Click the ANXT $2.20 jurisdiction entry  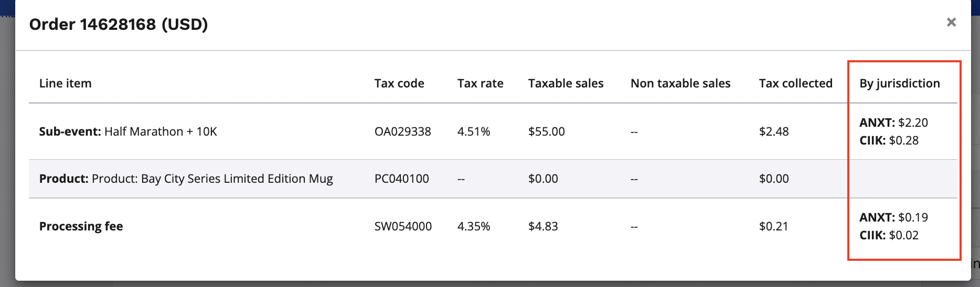point(893,123)
